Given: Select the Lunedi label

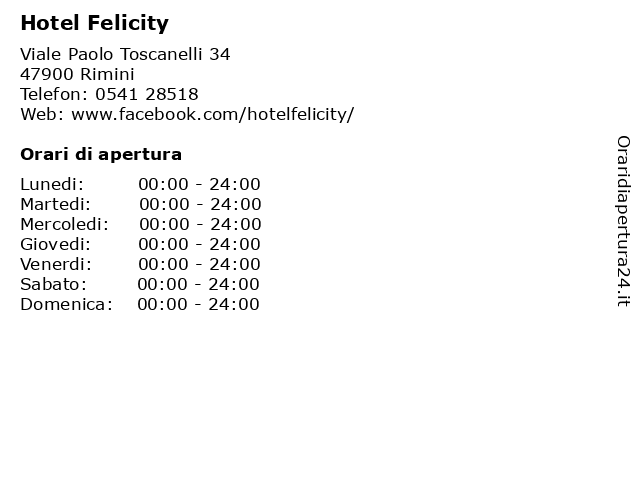Looking at the screenshot, I should click(52, 184).
